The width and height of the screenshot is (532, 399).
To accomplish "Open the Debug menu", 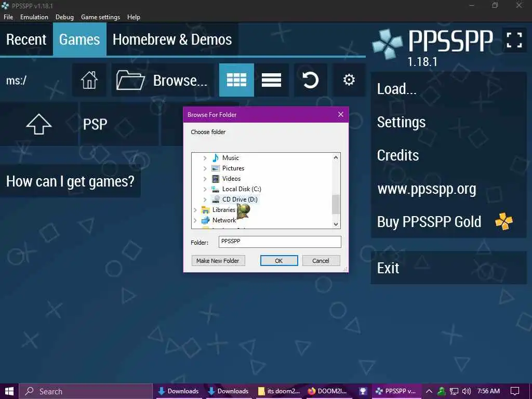I will [64, 17].
